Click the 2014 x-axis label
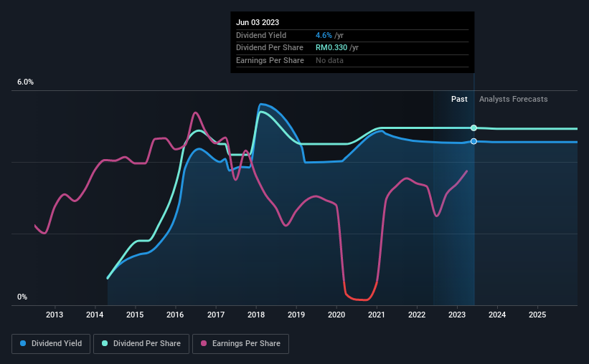Viewport: 589px width, 364px height. [x=95, y=315]
